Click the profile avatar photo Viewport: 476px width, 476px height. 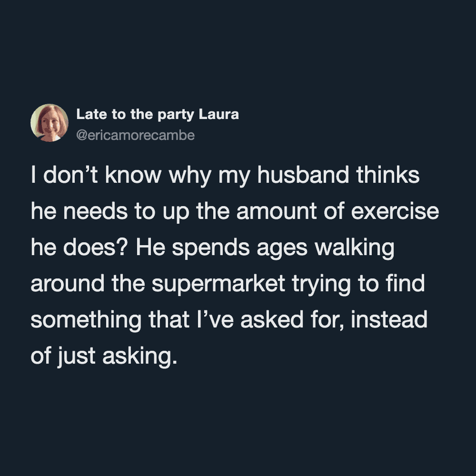(50, 123)
